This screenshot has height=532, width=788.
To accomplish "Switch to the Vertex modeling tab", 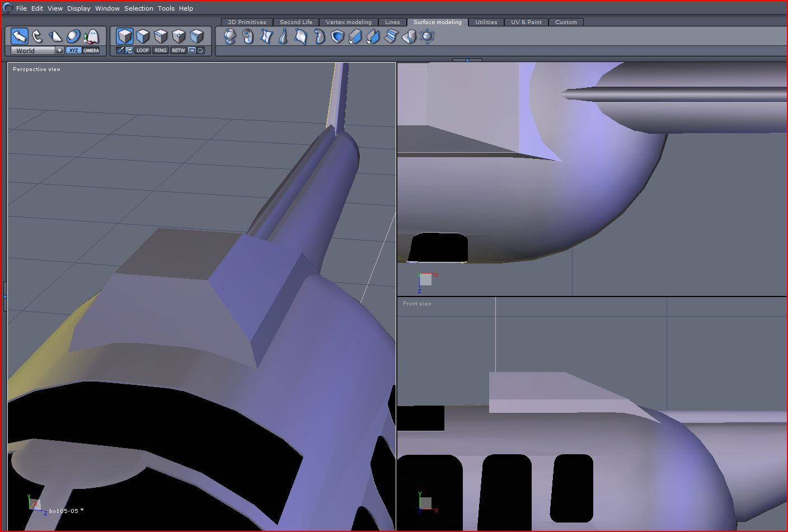I will (x=349, y=22).
